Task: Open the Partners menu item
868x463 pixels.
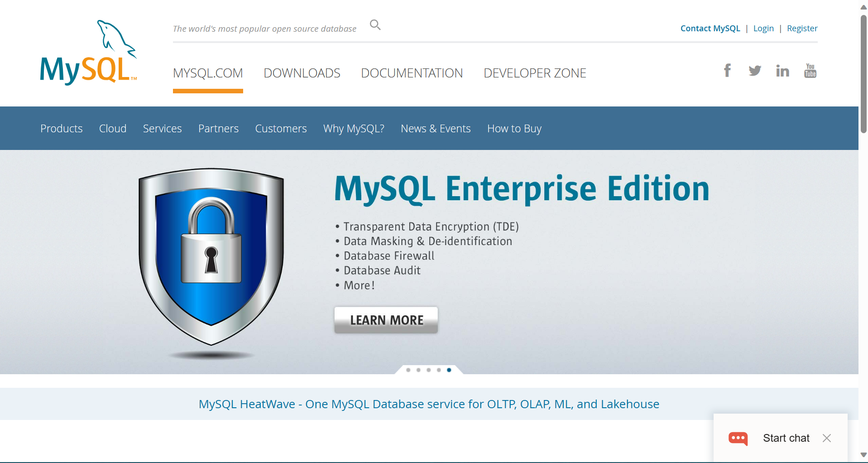Action: pyautogui.click(x=218, y=129)
